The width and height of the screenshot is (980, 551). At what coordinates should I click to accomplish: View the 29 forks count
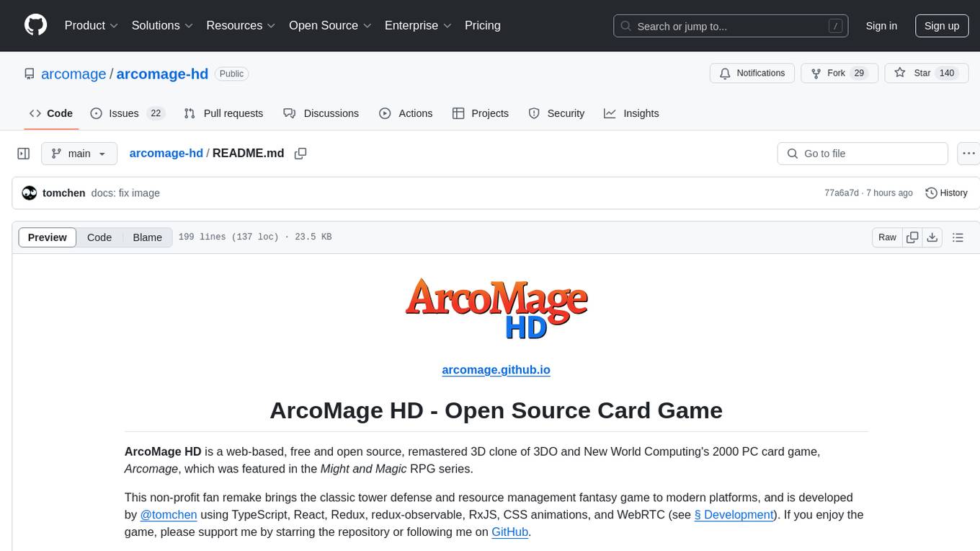click(x=858, y=74)
